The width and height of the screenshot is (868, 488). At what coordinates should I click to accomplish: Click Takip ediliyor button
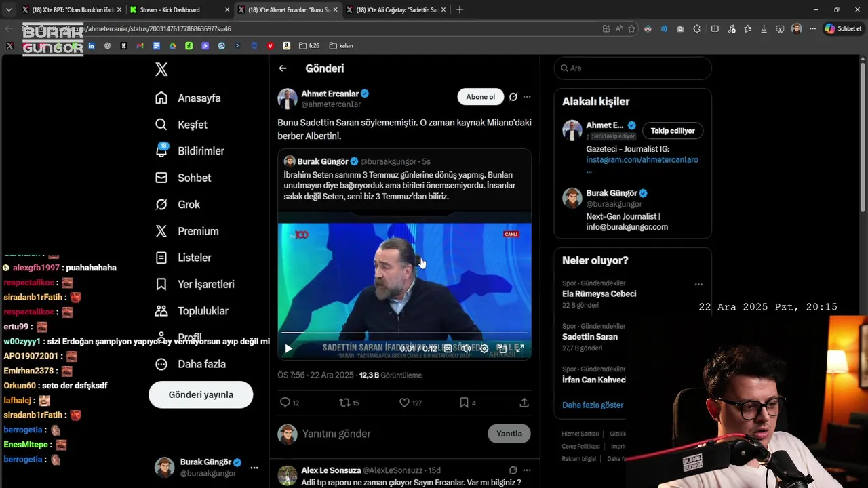673,131
